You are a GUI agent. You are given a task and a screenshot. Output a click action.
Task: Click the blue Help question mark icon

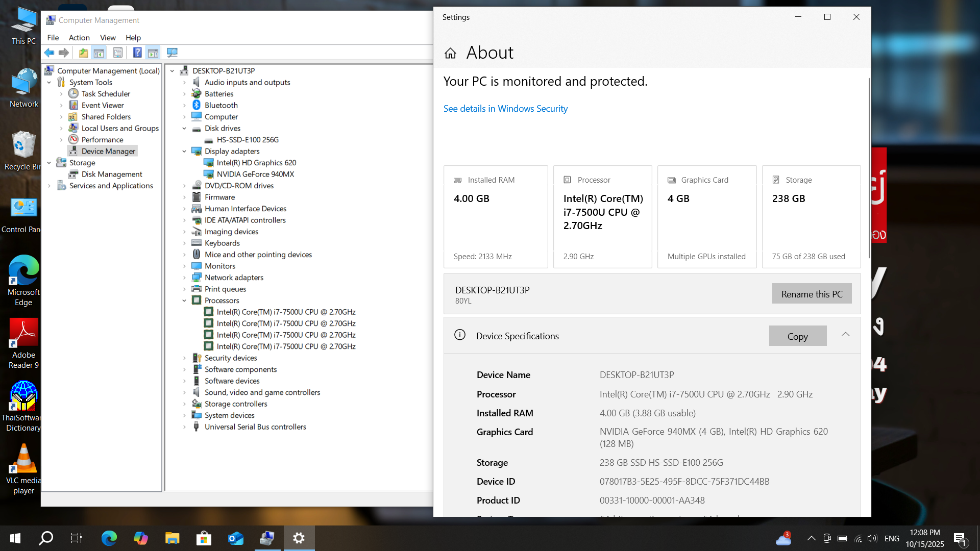point(137,53)
